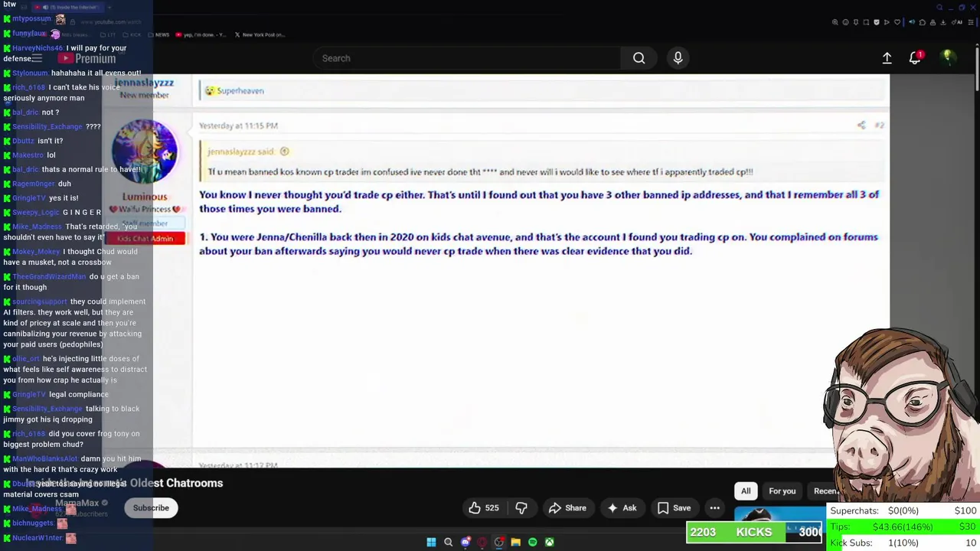Click the browser snapshot capture icon
Screen dimensions: 980x551
click(x=866, y=22)
